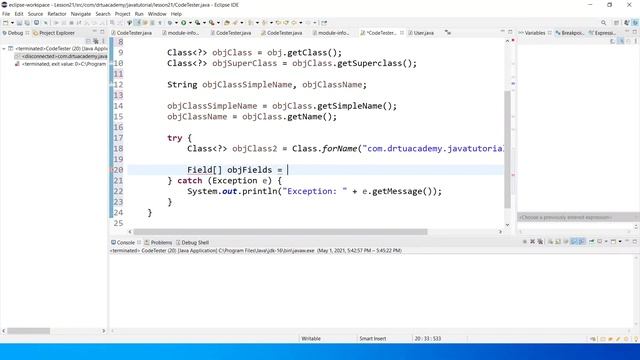Switch to the Breakpoints tab
This screenshot has width=640, height=360.
pos(570,33)
